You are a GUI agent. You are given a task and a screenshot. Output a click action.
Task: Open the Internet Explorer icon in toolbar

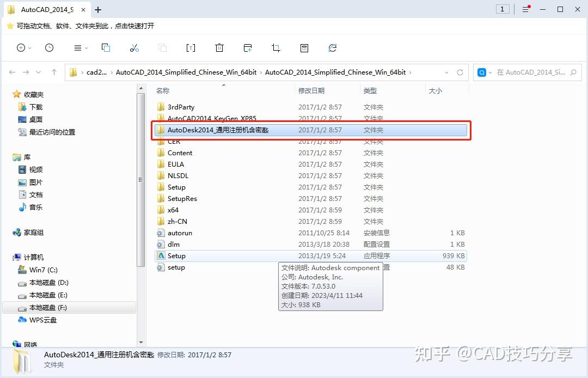(333, 47)
